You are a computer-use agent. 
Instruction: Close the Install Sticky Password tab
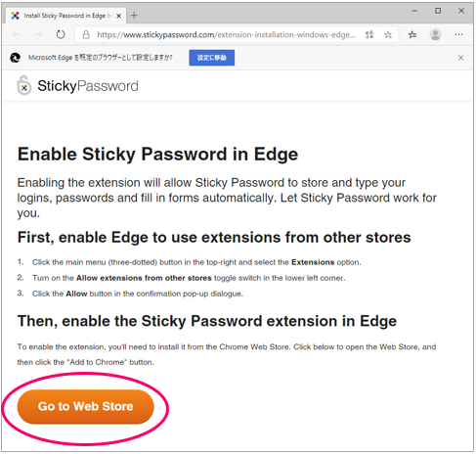[x=119, y=16]
